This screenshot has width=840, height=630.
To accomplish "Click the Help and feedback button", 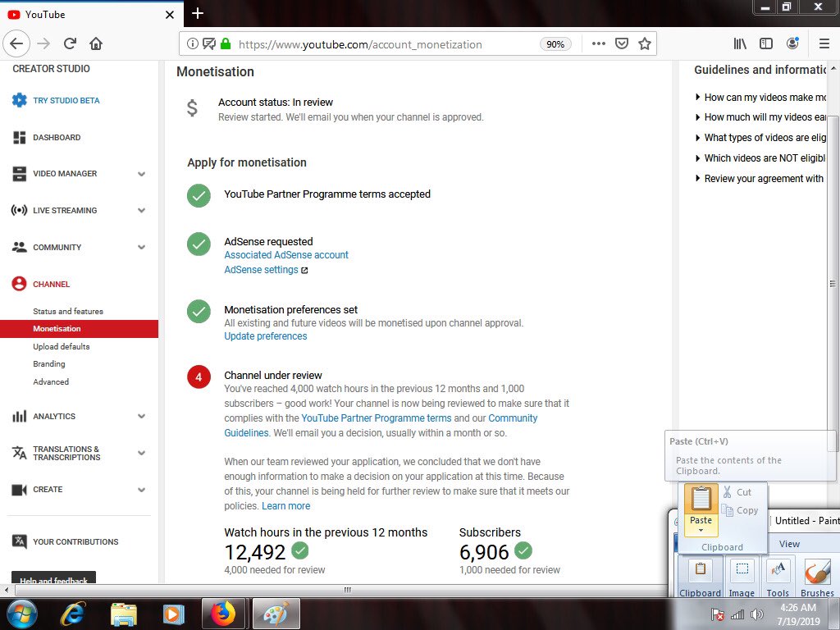I will 53,578.
